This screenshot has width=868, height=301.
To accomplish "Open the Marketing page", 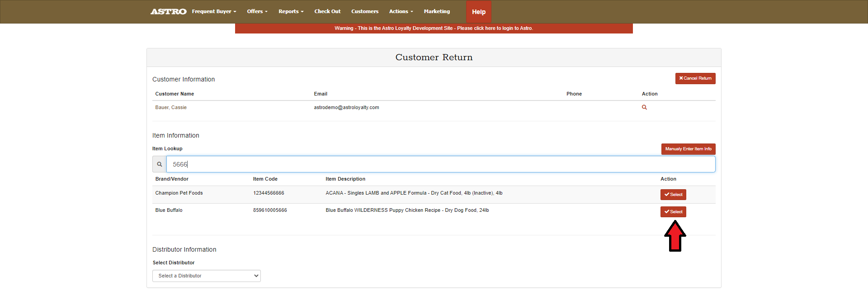I will pos(437,12).
